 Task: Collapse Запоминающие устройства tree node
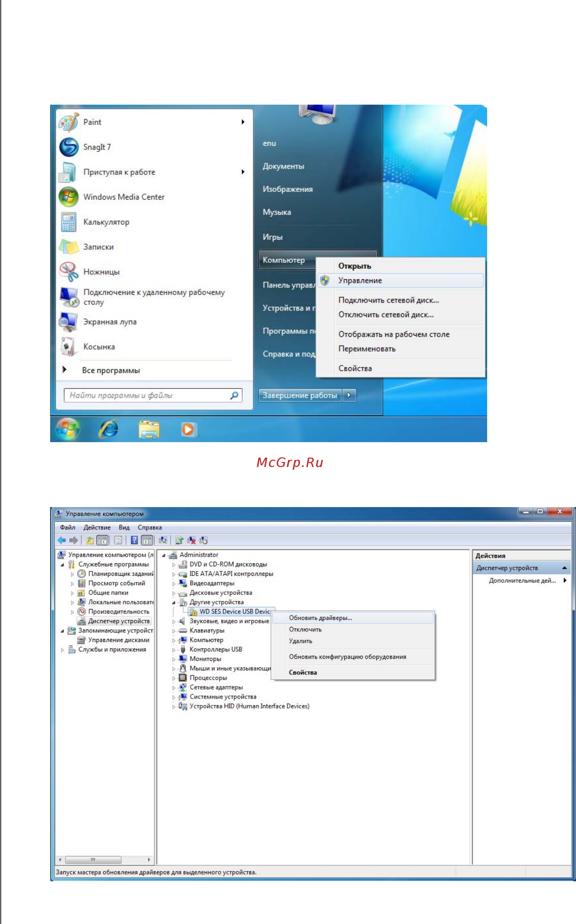(63, 631)
